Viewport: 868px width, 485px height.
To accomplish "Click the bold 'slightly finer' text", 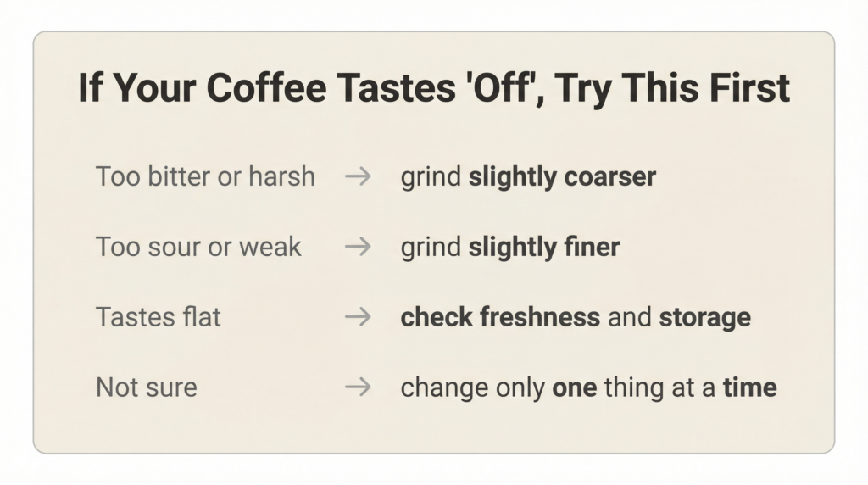I will click(x=544, y=247).
